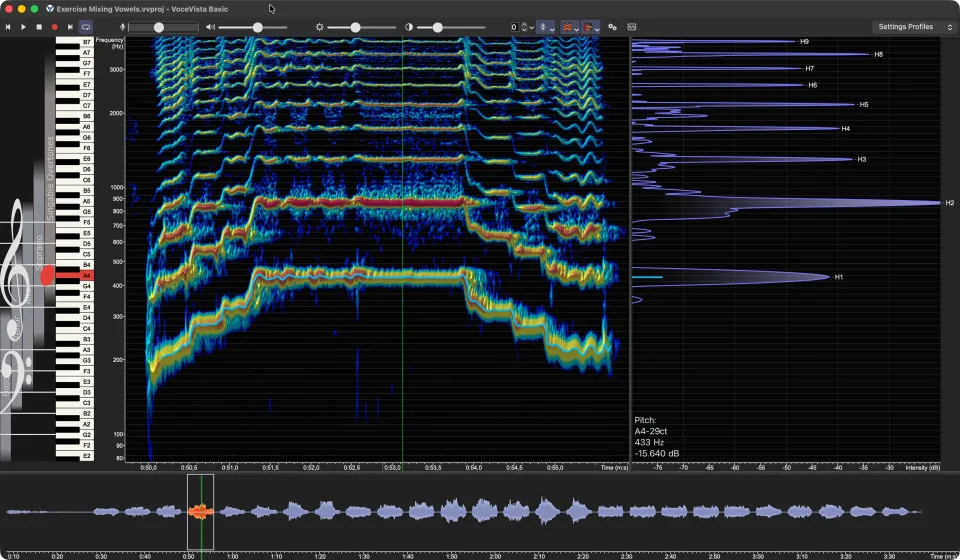Click the Soprano voice range label
960x560 pixels.
pos(39,253)
